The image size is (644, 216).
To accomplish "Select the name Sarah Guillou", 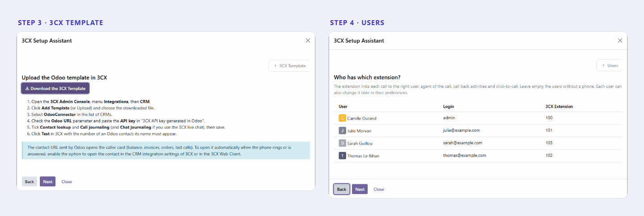I will click(360, 143).
